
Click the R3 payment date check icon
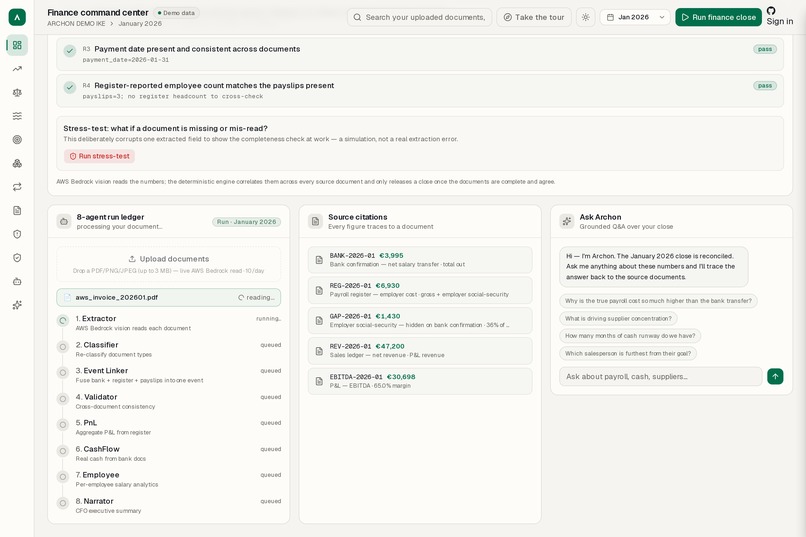pyautogui.click(x=70, y=50)
